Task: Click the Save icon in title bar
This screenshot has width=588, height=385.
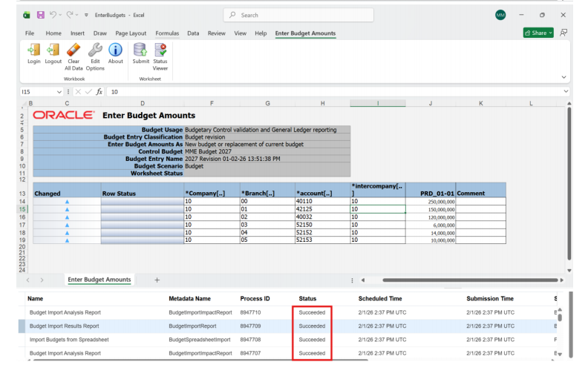Action: pos(40,15)
